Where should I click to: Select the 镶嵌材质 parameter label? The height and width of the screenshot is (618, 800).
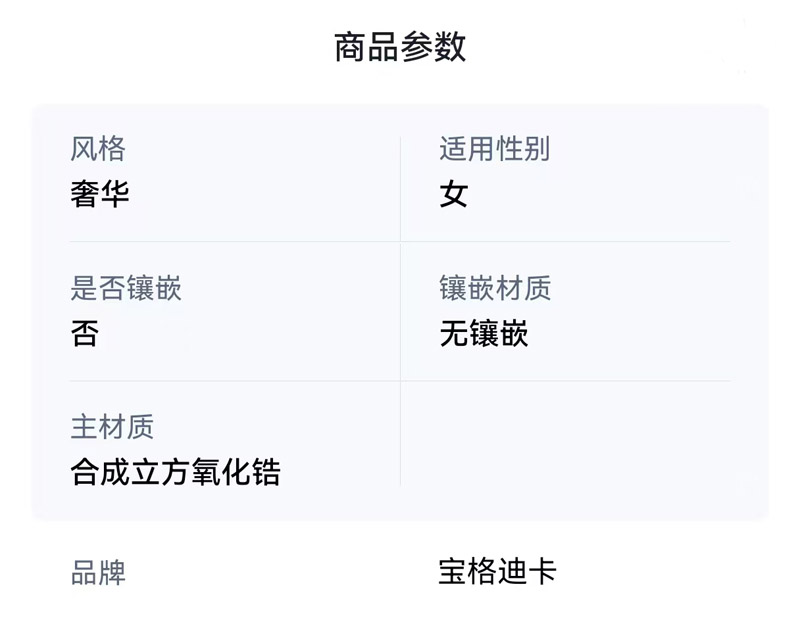pyautogui.click(x=495, y=289)
